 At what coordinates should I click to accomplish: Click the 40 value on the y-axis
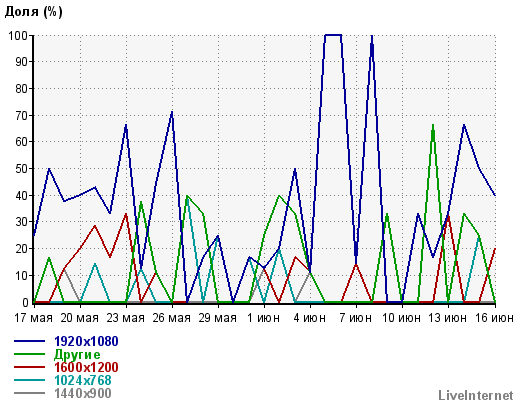point(22,196)
